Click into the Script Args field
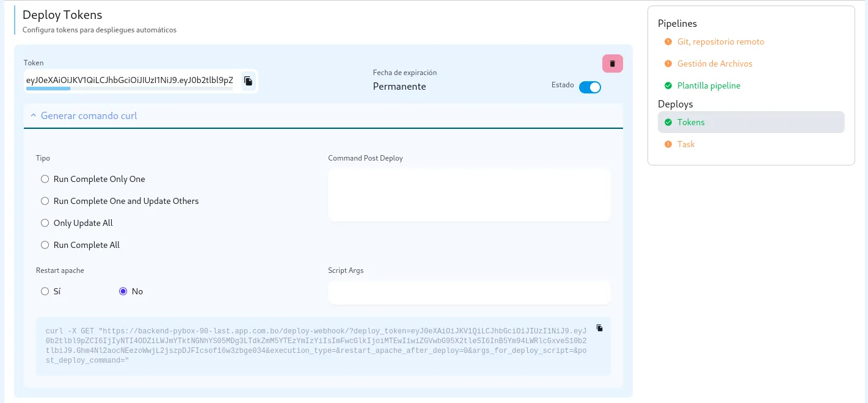This screenshot has width=868, height=403. (469, 292)
